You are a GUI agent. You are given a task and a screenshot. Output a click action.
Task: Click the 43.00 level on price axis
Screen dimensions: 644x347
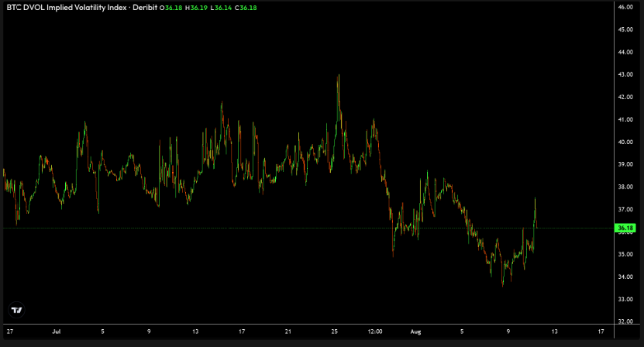(x=625, y=74)
